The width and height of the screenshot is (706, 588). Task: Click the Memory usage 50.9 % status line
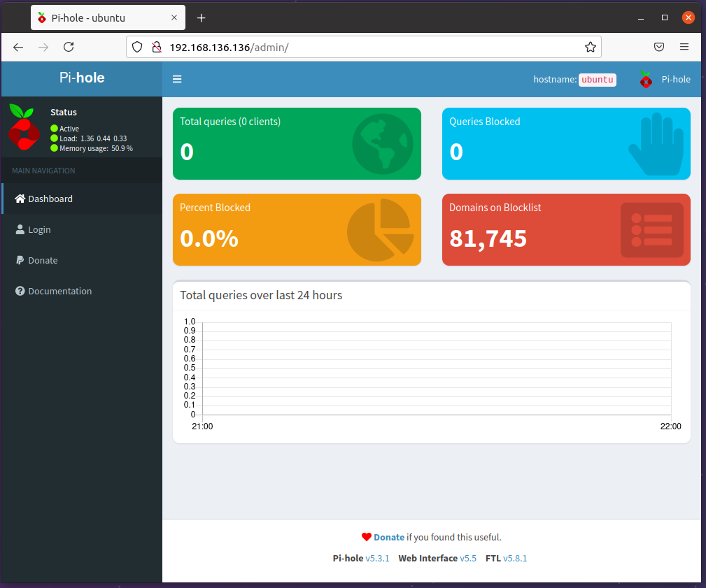tap(92, 148)
